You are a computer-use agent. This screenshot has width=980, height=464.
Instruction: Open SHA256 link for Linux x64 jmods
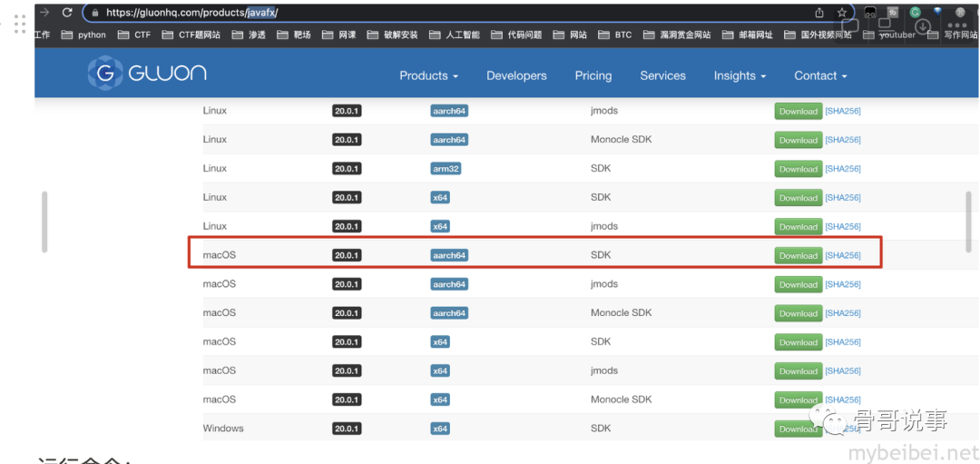point(842,226)
